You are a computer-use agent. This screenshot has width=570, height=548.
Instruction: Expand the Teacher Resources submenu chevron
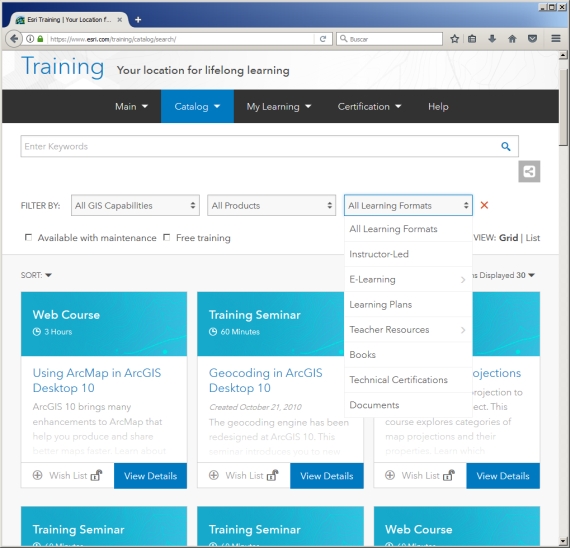[463, 330]
